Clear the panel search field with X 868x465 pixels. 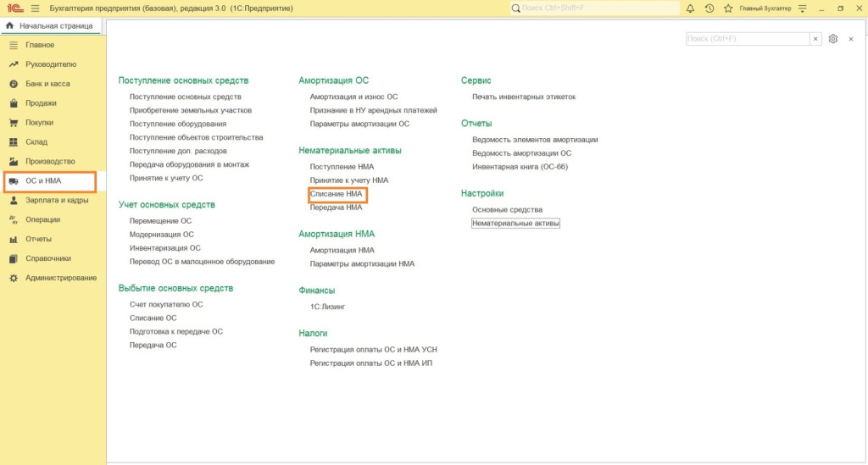point(815,39)
